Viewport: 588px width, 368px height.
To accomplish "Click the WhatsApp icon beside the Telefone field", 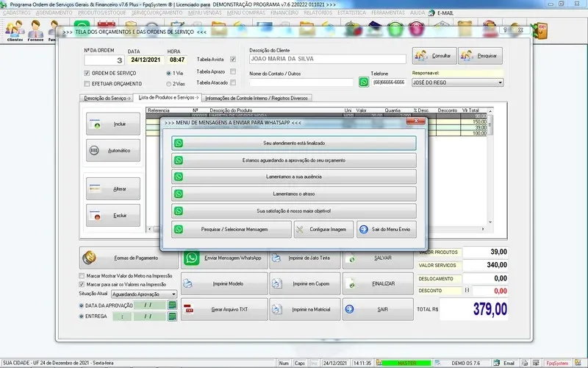I will (x=363, y=82).
